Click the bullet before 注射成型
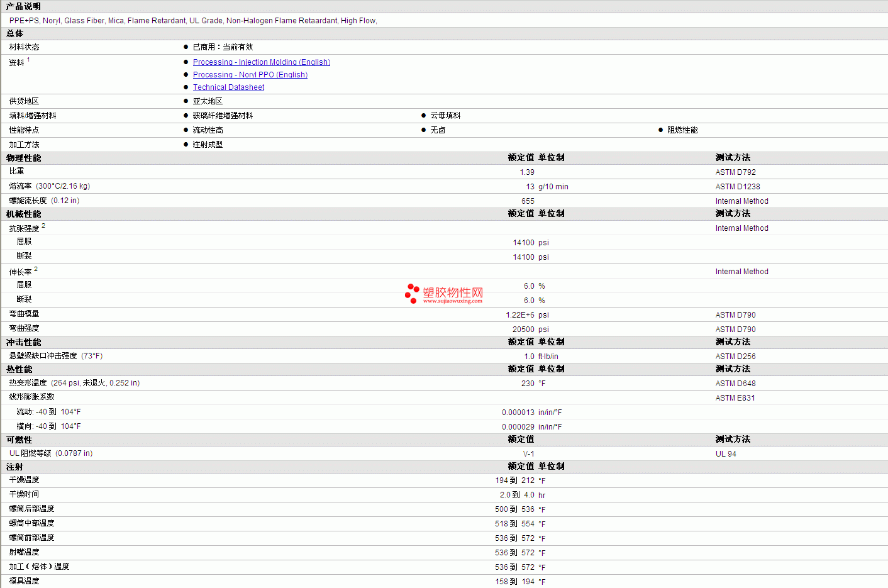This screenshot has width=888, height=588. 186,145
